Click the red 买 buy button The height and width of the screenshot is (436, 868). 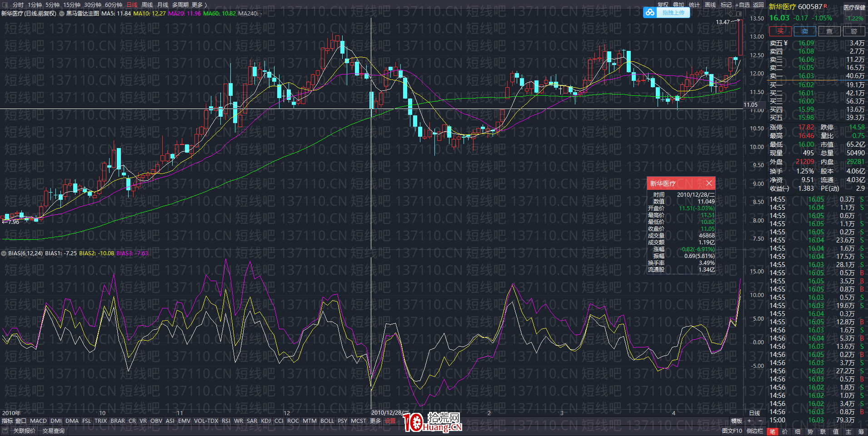(780, 31)
